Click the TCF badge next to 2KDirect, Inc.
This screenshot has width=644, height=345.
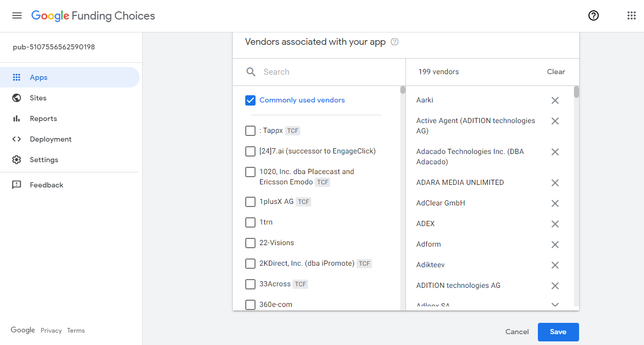pyautogui.click(x=364, y=264)
